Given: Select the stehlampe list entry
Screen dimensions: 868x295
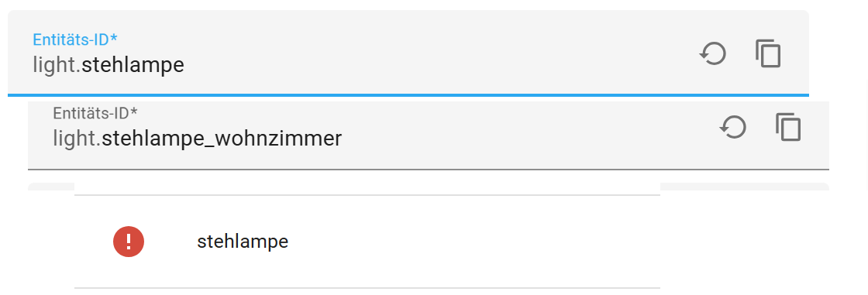Looking at the screenshot, I should coord(367,242).
